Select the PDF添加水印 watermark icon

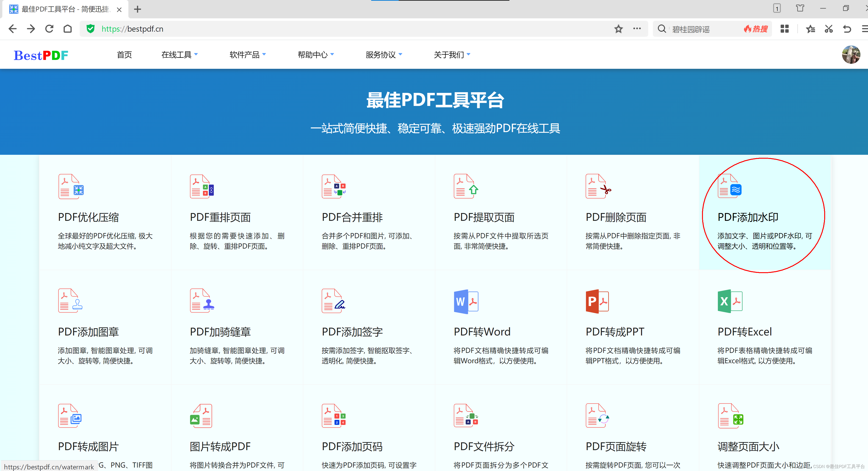point(730,186)
